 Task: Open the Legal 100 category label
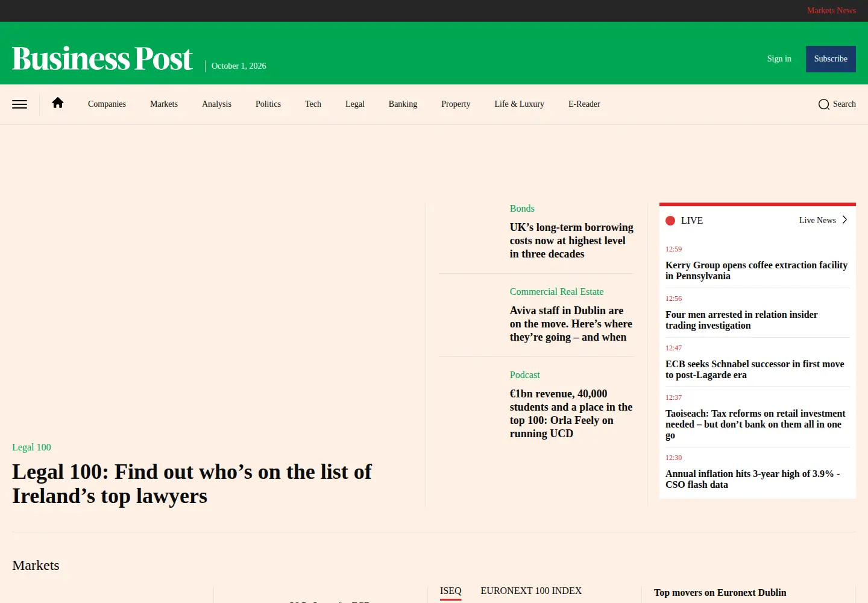pyautogui.click(x=31, y=447)
